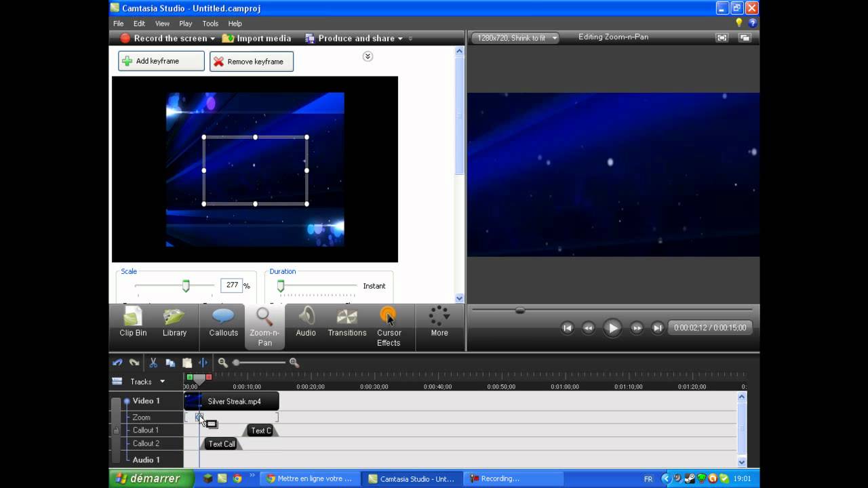
Task: Open the Chrome taskbar window 'Mettre en ligne votre'
Action: [311, 479]
